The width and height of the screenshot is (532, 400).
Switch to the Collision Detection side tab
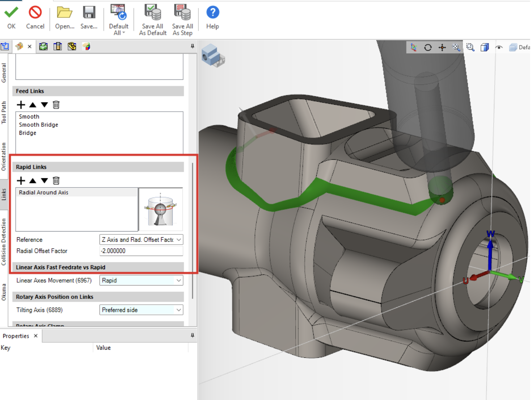(x=4, y=242)
